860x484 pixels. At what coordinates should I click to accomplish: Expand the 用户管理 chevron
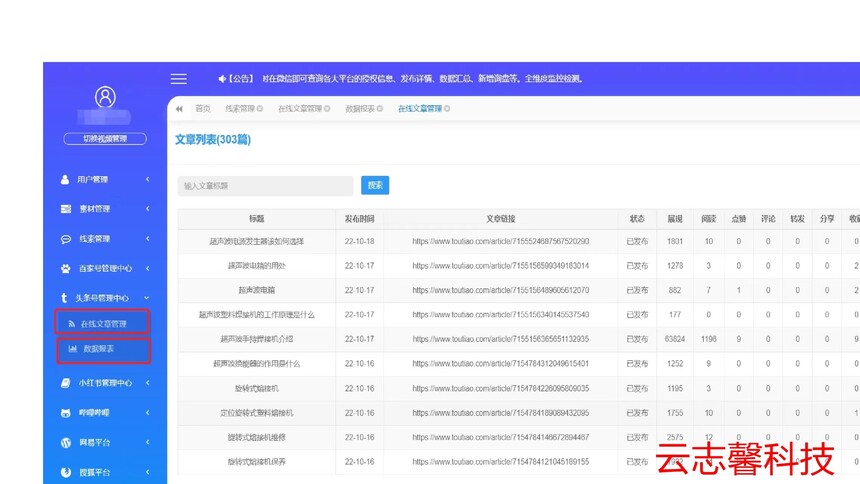[x=148, y=179]
